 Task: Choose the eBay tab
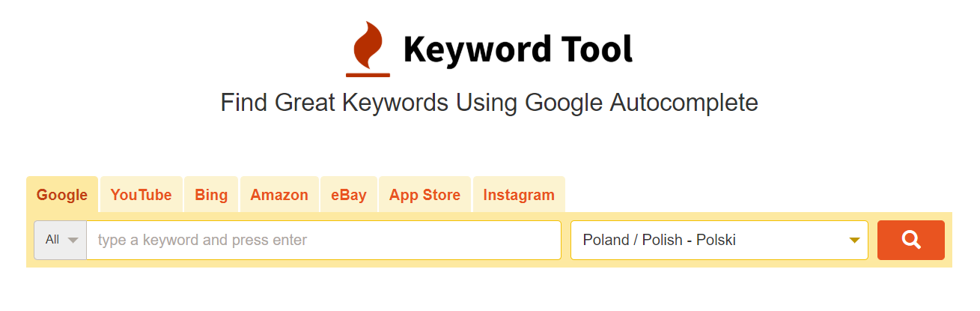coord(349,195)
